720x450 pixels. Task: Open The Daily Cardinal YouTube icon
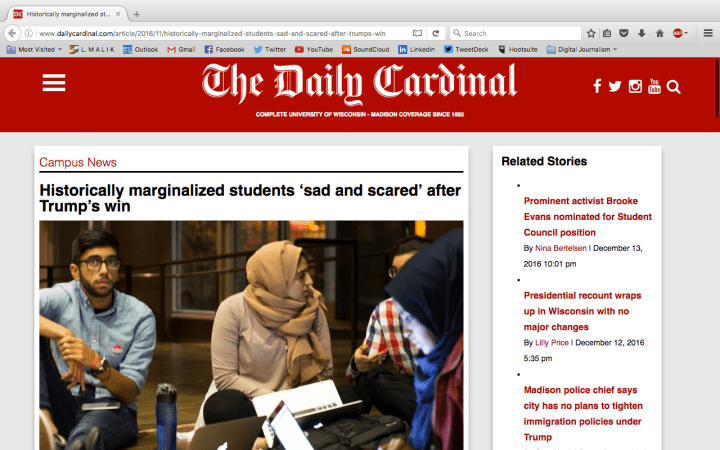pyautogui.click(x=654, y=87)
